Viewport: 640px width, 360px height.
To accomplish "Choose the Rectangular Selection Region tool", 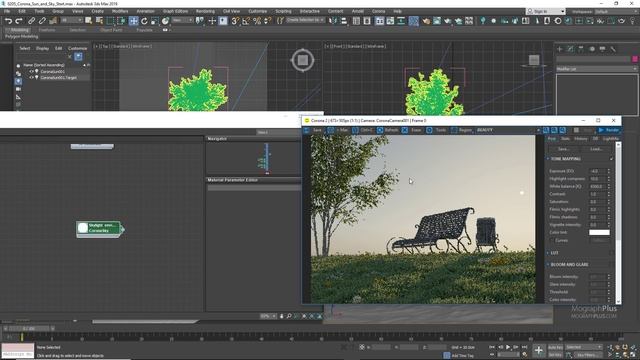I will pos(111,21).
